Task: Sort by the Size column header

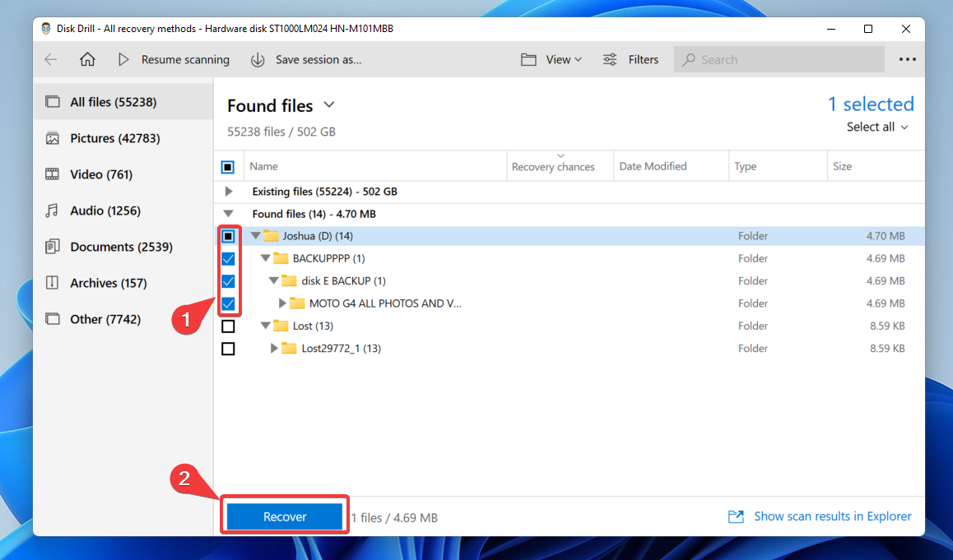Action: [x=875, y=166]
